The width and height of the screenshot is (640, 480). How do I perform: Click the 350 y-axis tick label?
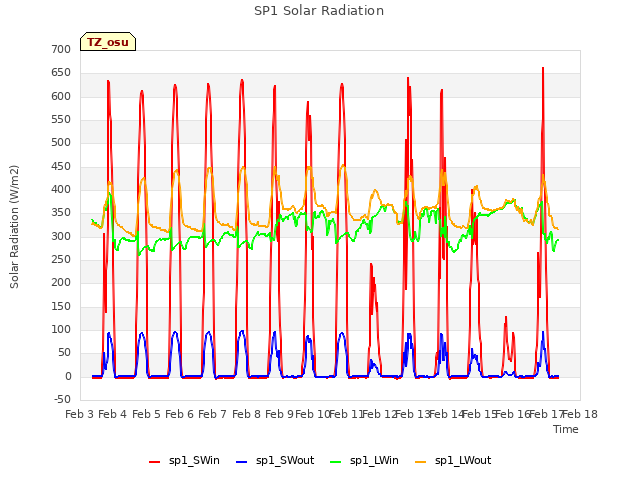(x=61, y=213)
